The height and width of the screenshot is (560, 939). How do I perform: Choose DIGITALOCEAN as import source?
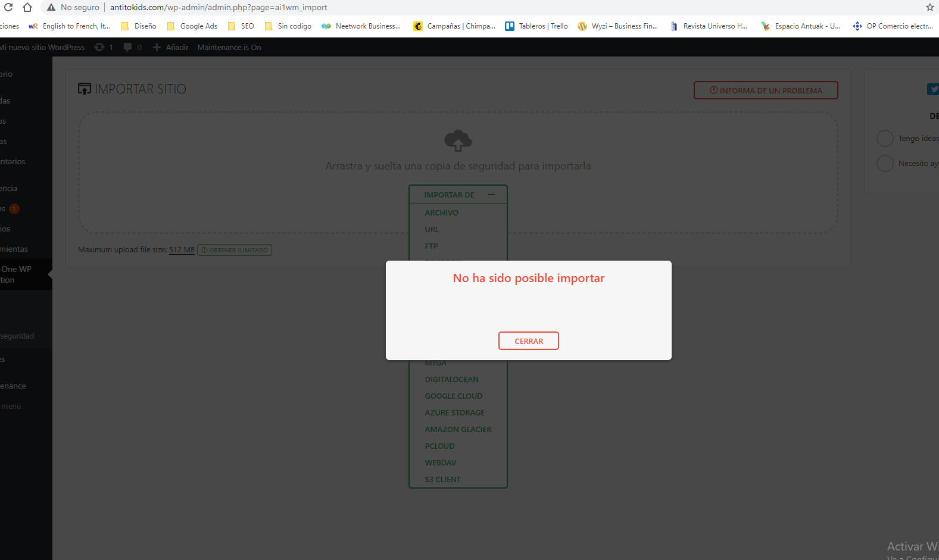[x=451, y=379]
